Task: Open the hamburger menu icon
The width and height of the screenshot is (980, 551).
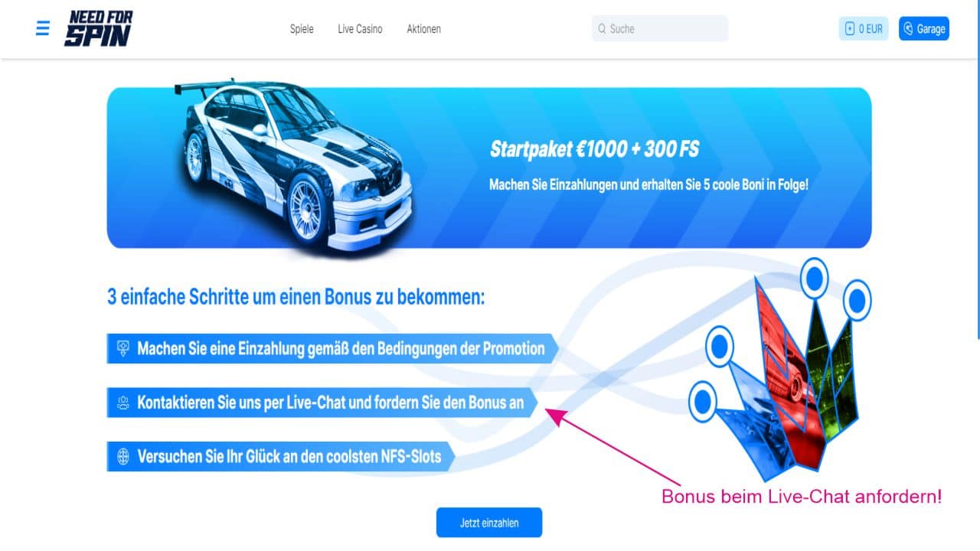Action: (x=43, y=28)
